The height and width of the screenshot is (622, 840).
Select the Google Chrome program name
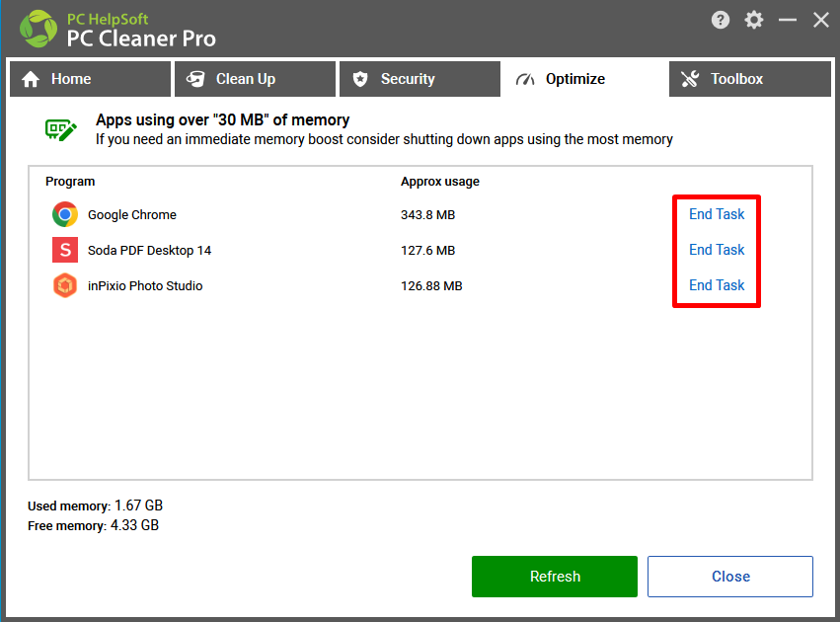click(x=132, y=215)
